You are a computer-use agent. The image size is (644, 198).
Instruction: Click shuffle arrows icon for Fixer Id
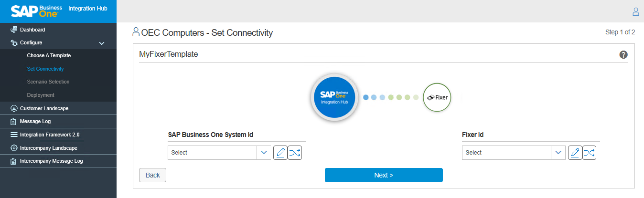pos(589,153)
